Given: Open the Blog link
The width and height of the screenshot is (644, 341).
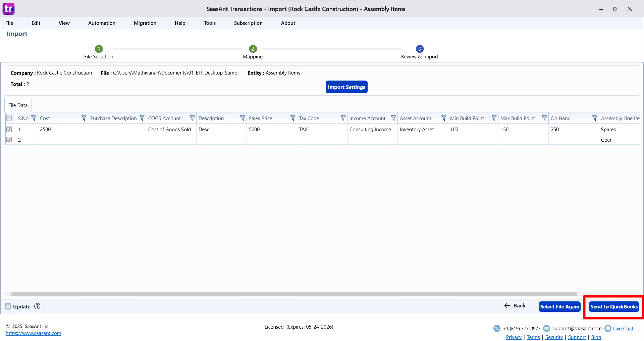Looking at the screenshot, I should tap(596, 337).
